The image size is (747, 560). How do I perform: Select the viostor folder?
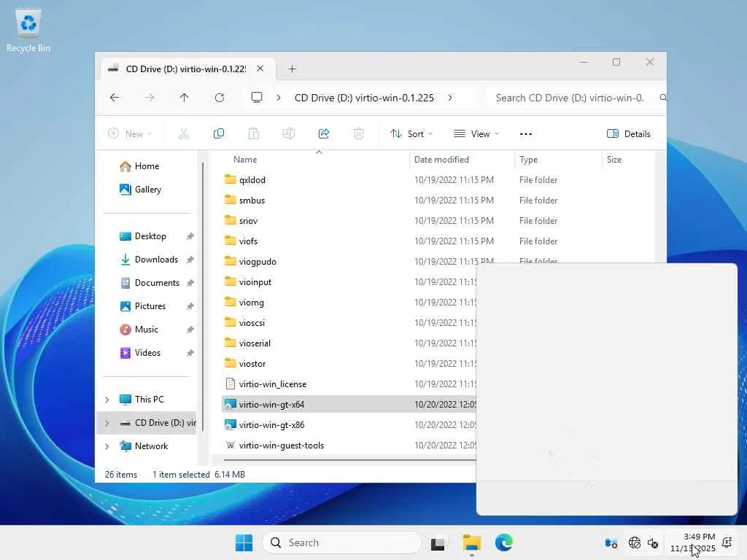click(252, 365)
